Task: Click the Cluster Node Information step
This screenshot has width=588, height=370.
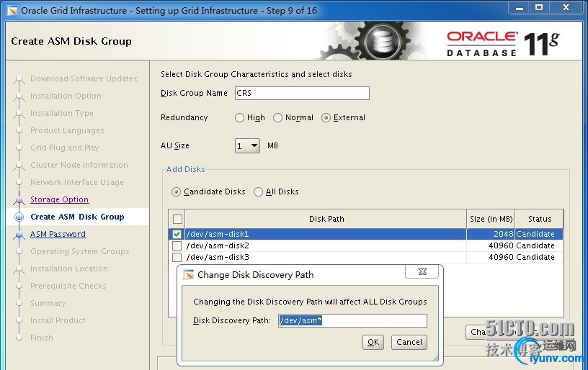Action: point(79,165)
